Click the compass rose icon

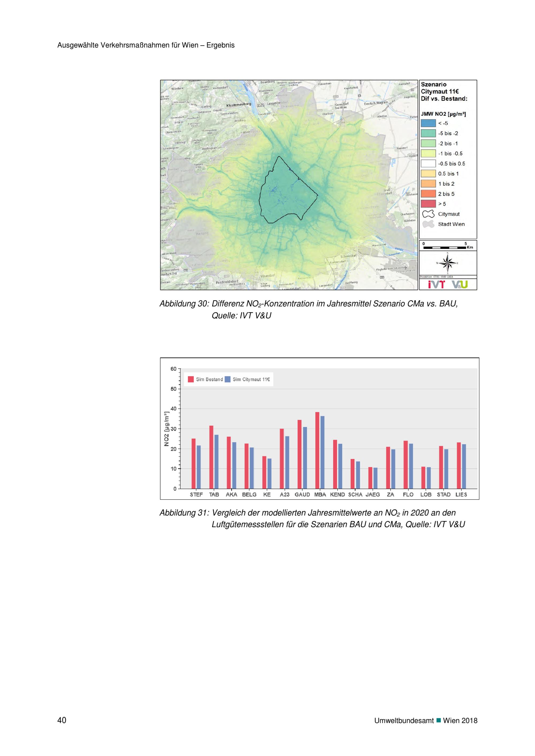coord(447,263)
